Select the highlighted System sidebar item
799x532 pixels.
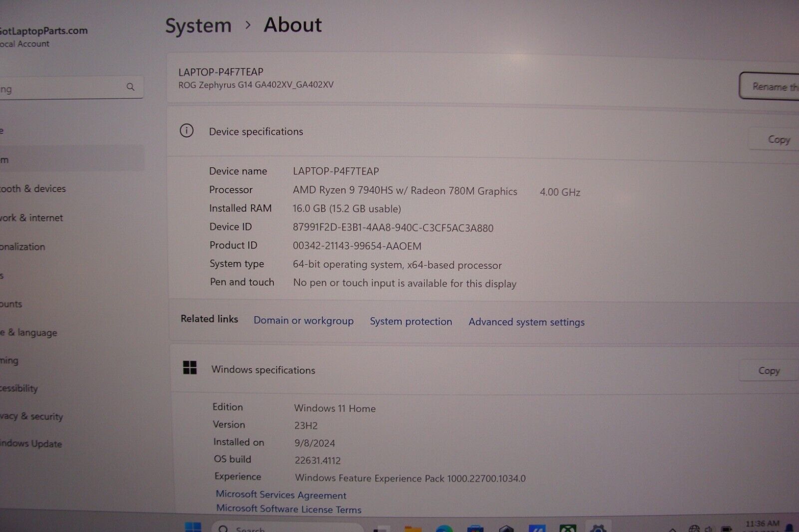[71, 159]
